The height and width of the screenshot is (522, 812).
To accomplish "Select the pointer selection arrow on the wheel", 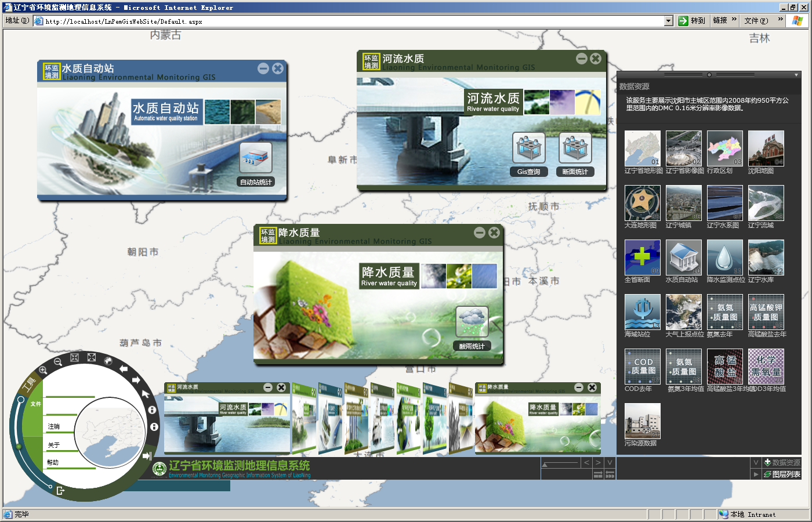I will pos(145,394).
